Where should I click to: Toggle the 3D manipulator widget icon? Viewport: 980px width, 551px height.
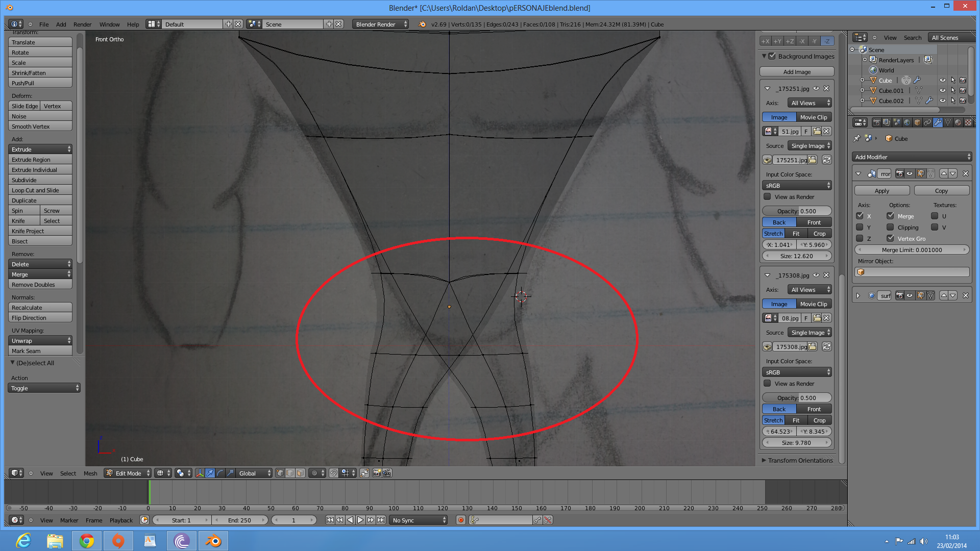click(x=200, y=473)
